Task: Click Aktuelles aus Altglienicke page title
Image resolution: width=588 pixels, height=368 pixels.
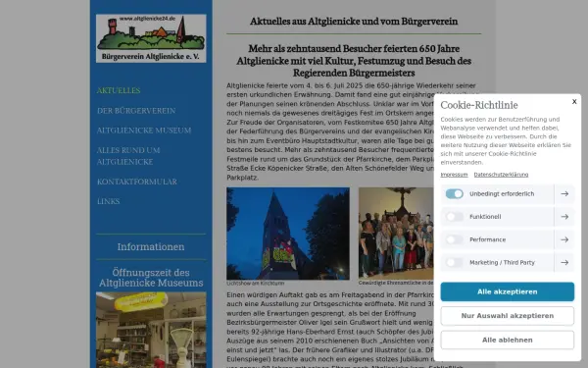Action: [354, 21]
